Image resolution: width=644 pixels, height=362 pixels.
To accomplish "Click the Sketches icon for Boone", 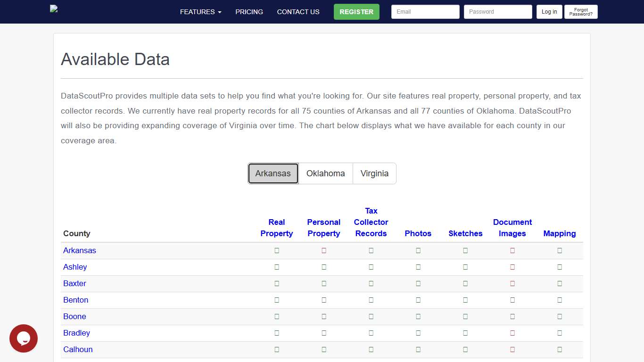I will pos(465,316).
